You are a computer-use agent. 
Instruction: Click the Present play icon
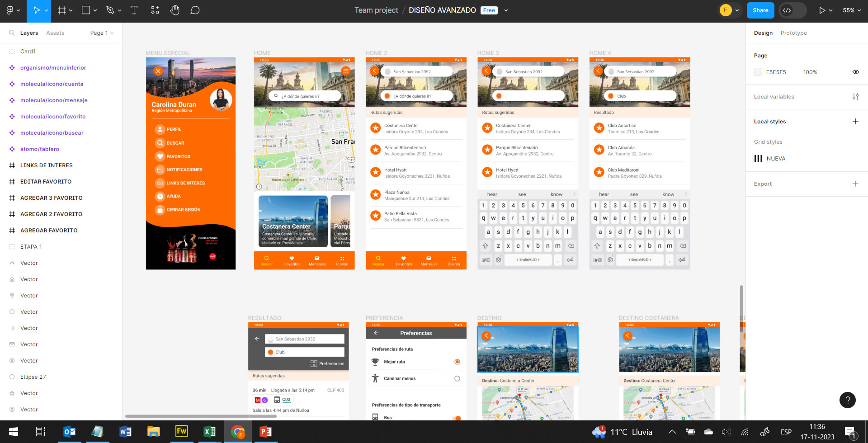[822, 10]
